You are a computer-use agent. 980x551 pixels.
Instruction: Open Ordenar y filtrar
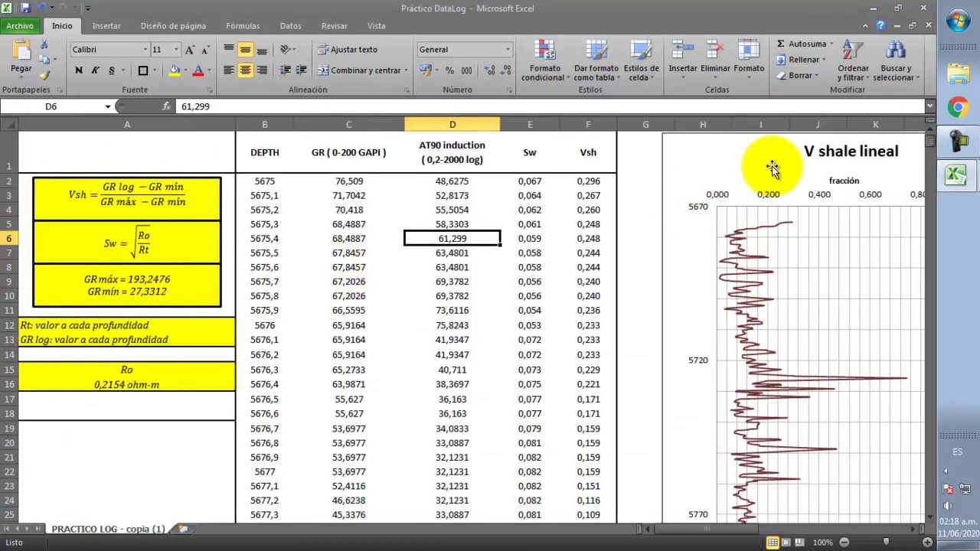point(853,61)
